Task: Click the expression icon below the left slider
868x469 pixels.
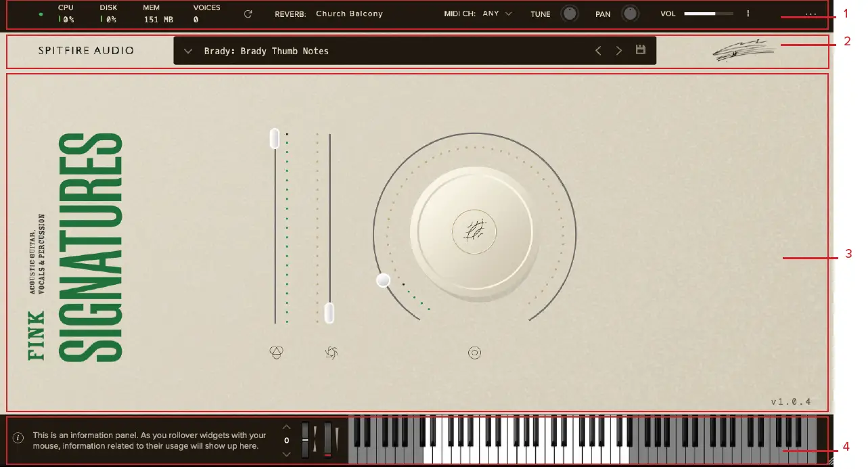Action: pos(276,353)
